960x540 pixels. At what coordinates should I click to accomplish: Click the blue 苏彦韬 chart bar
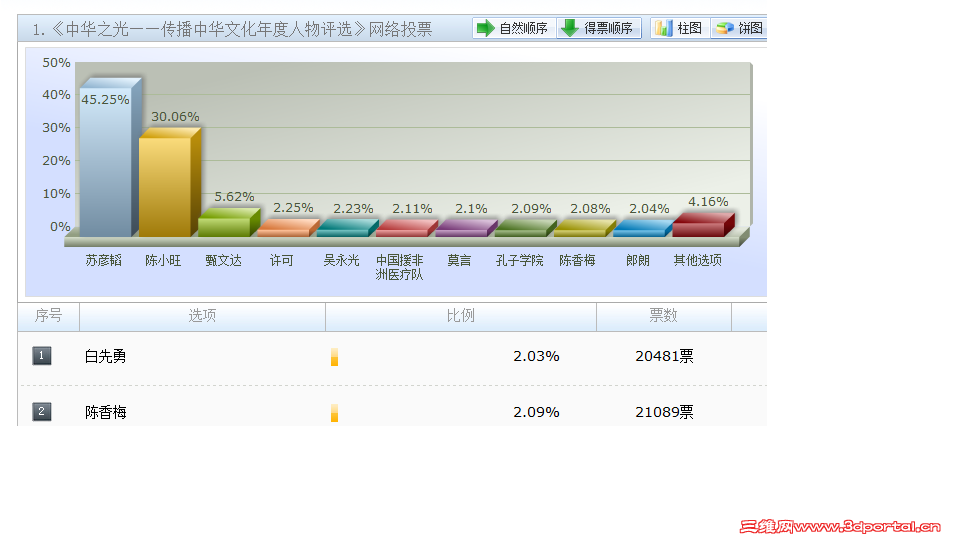110,157
